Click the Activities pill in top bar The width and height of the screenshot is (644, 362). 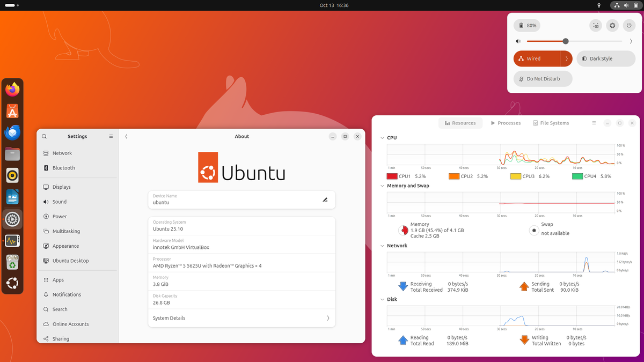coord(12,5)
